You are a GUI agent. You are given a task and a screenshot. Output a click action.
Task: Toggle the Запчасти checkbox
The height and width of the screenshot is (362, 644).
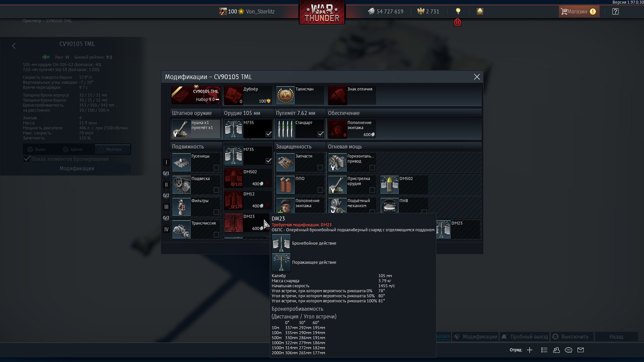point(320,168)
